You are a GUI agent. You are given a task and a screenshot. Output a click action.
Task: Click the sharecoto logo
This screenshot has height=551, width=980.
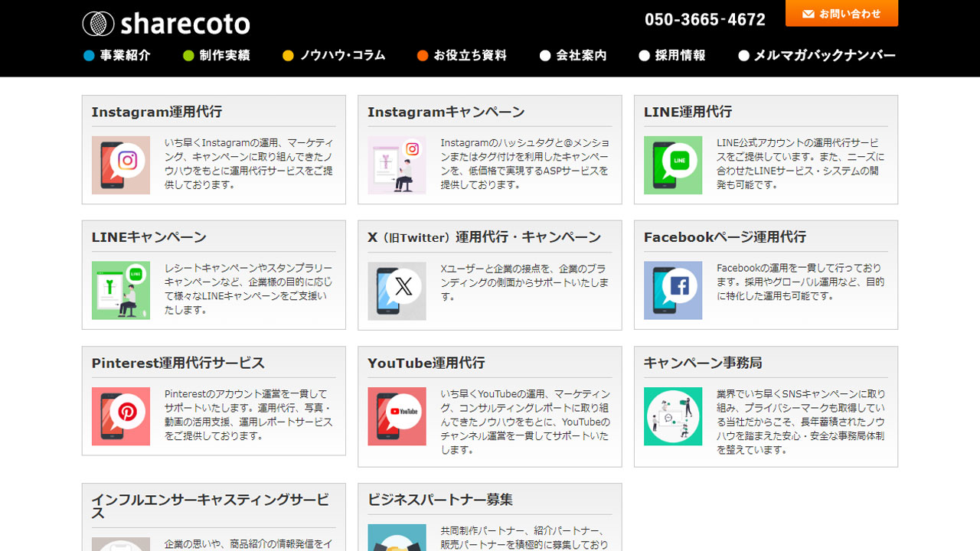(166, 24)
